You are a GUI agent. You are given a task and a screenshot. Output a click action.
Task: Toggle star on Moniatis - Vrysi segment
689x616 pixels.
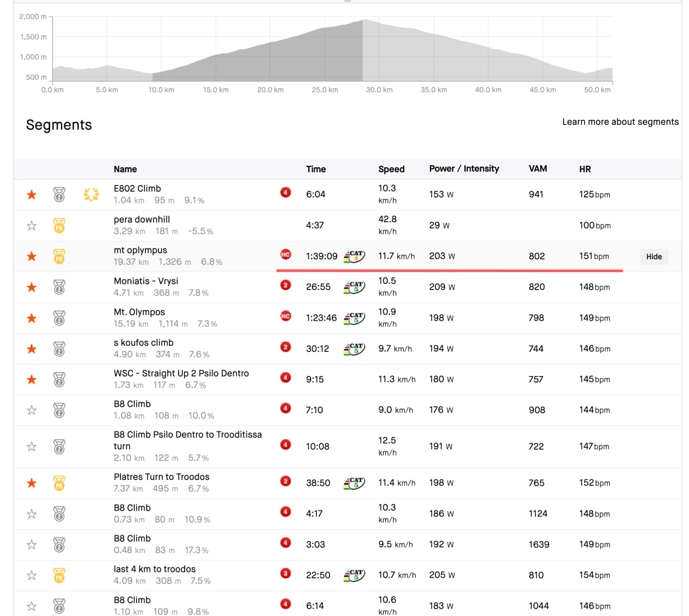tap(32, 287)
